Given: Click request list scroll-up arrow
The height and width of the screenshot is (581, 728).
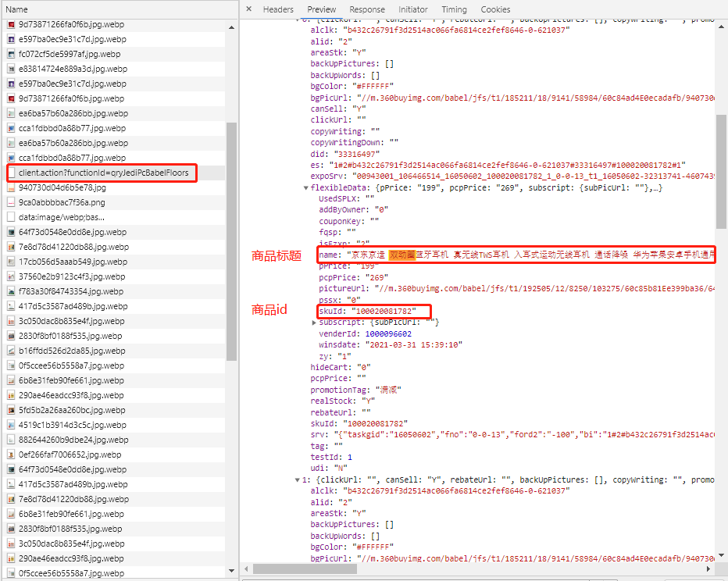Looking at the screenshot, I should 231,27.
